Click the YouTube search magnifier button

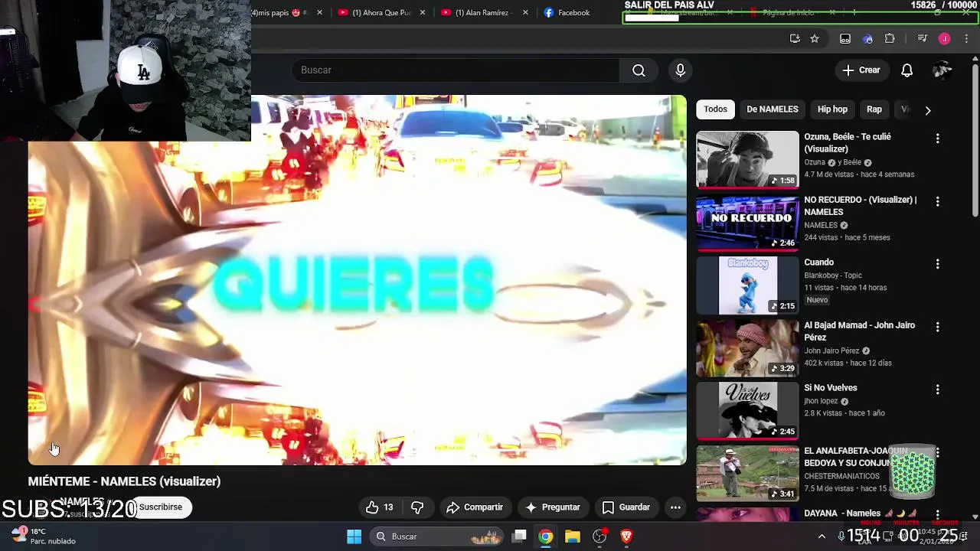[x=639, y=70]
